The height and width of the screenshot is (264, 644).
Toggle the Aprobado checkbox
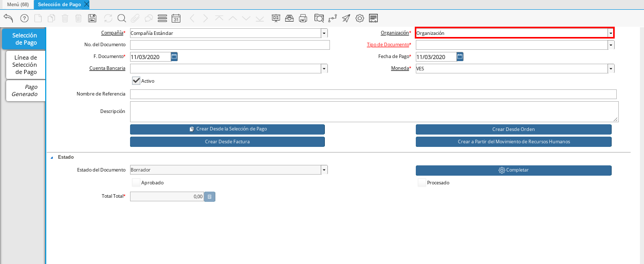[136, 182]
